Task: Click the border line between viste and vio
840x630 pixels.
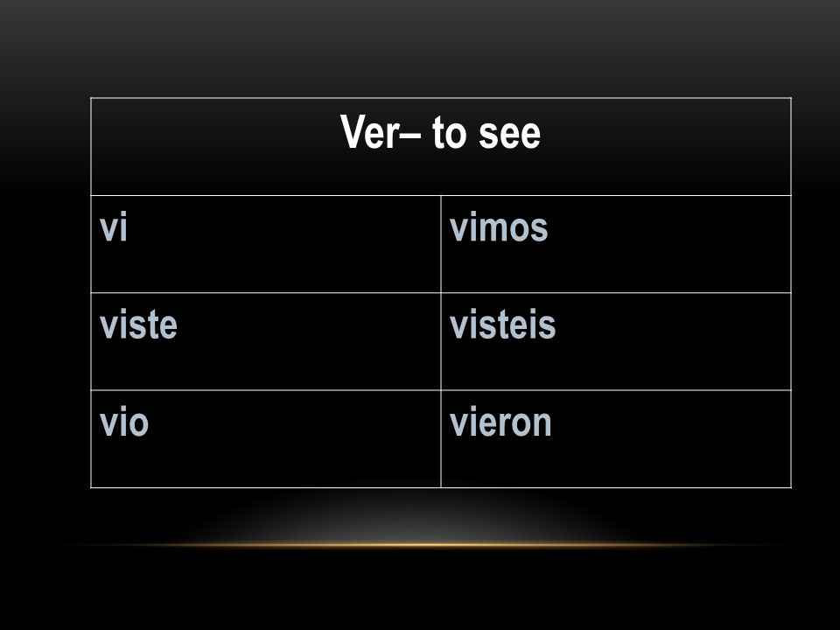Action: [266, 390]
